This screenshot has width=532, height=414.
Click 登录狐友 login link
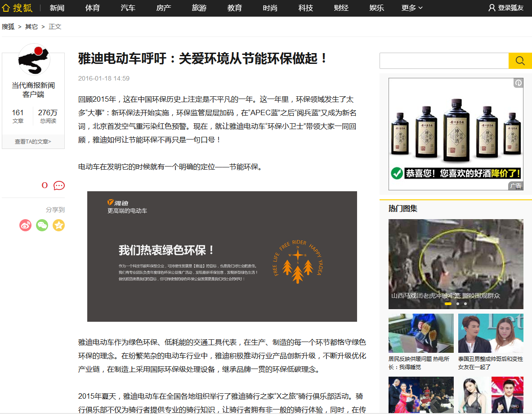coord(506,8)
